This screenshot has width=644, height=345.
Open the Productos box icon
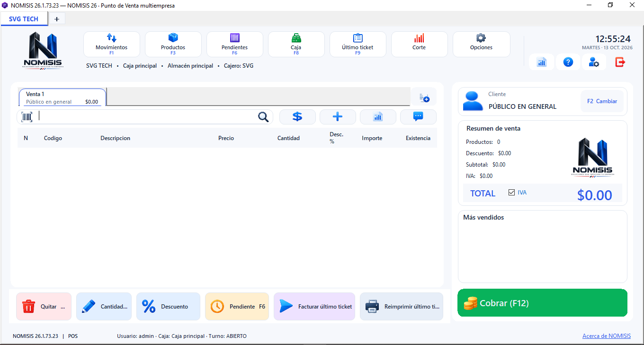(x=173, y=44)
